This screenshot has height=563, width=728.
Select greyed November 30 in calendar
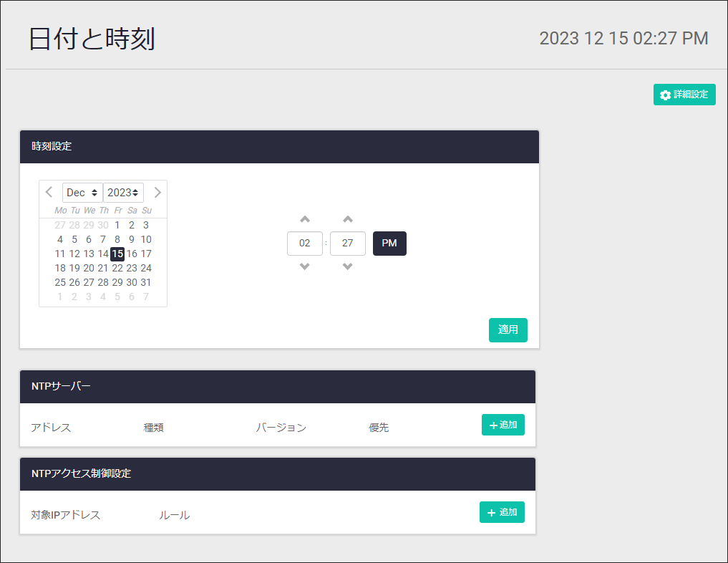(x=103, y=226)
